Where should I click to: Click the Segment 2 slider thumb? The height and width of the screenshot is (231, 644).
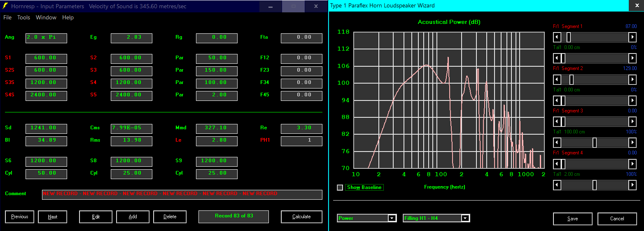571,79
